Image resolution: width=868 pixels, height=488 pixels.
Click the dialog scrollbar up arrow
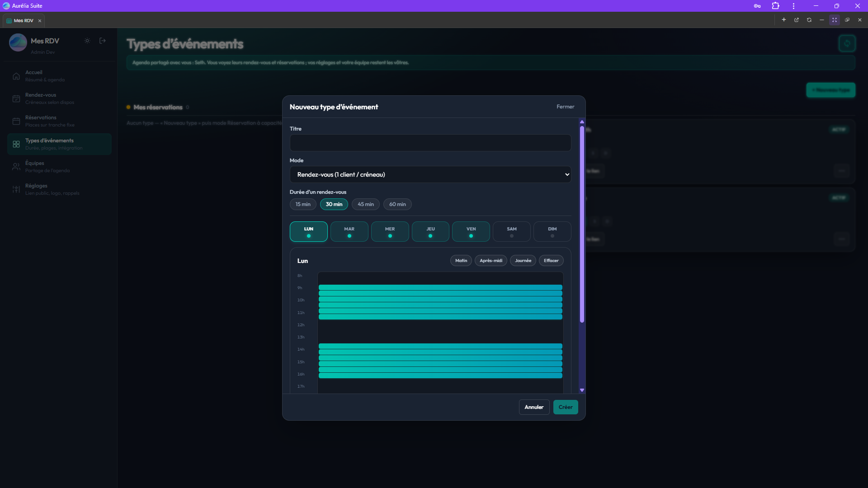tap(582, 122)
